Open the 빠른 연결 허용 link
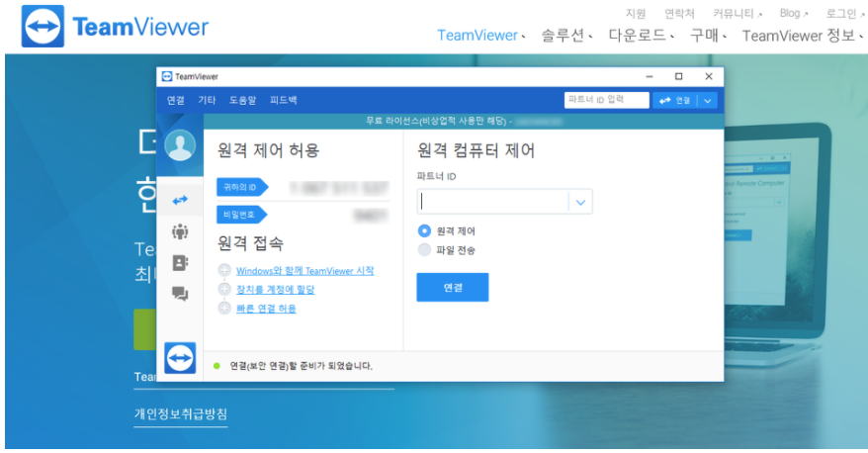 pyautogui.click(x=266, y=309)
